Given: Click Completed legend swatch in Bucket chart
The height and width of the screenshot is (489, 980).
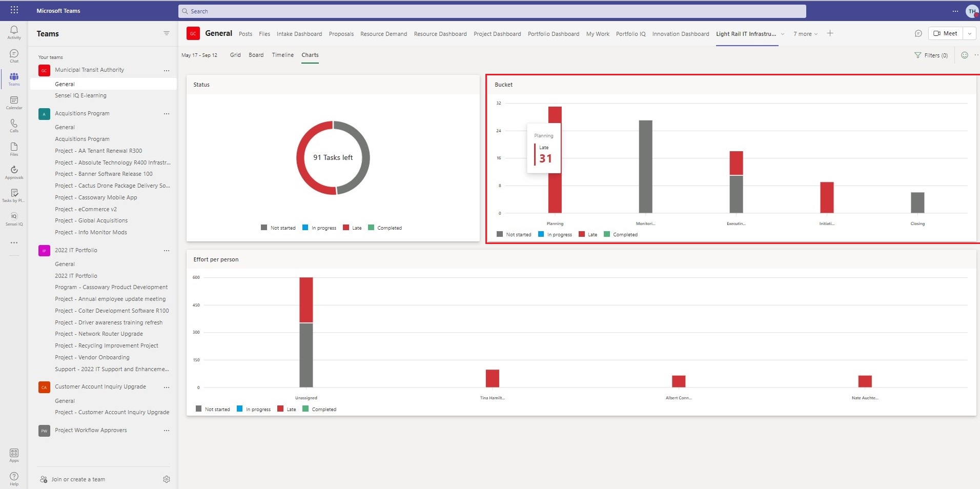Looking at the screenshot, I should click(x=607, y=234).
